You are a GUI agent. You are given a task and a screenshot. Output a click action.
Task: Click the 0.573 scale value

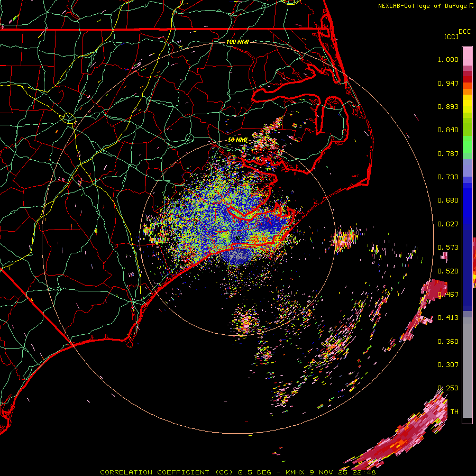tap(448, 248)
